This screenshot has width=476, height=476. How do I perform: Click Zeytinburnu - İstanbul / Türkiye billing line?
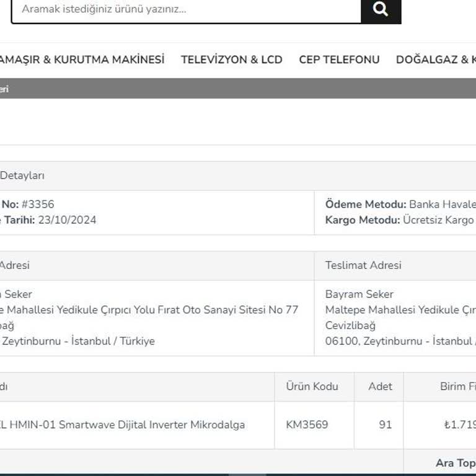click(77, 342)
